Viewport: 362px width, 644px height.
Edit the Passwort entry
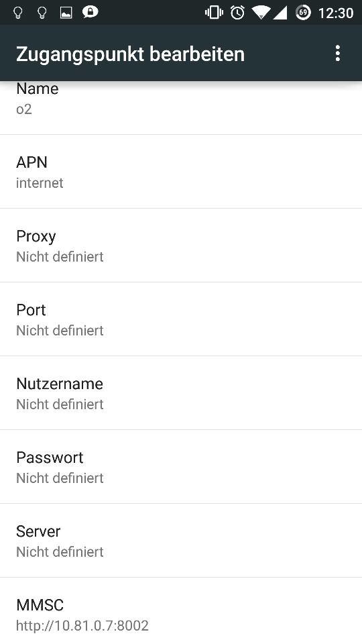181,467
